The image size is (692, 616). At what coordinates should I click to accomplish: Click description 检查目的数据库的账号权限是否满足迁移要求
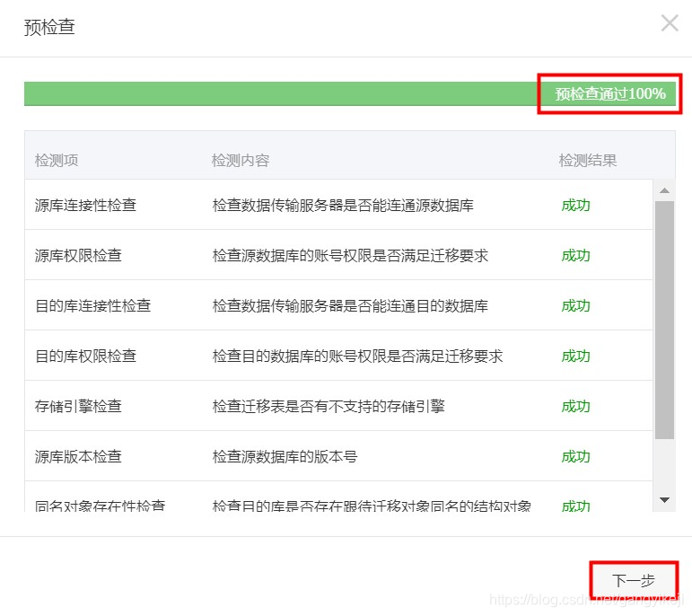tap(357, 356)
